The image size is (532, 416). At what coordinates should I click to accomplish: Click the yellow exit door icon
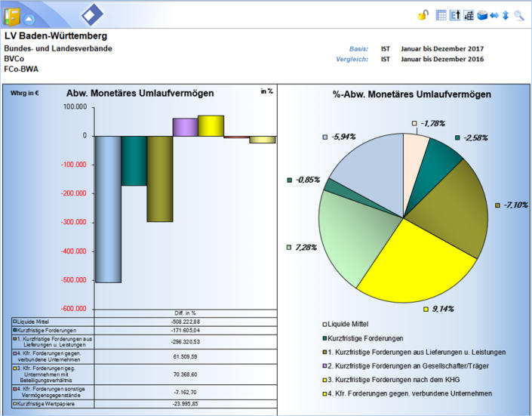pos(12,17)
